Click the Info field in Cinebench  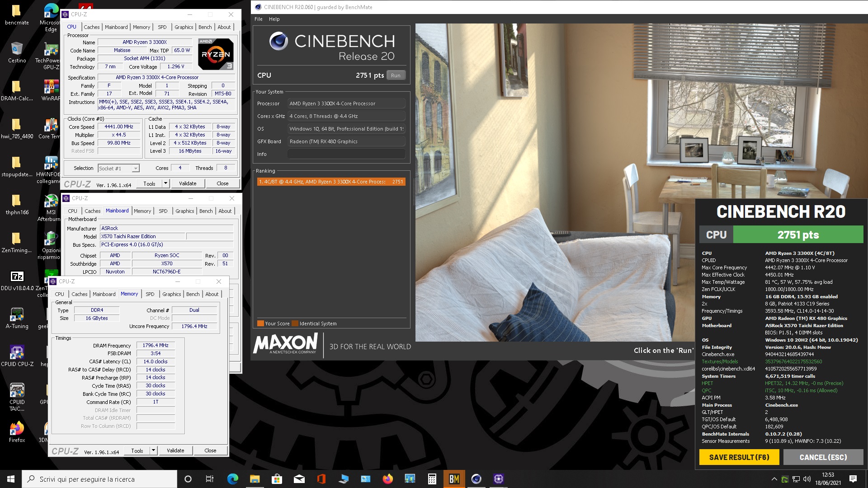pyautogui.click(x=346, y=154)
